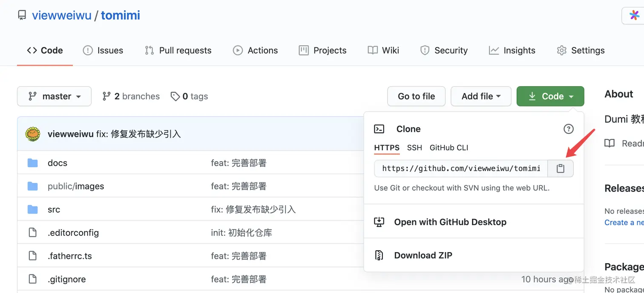The height and width of the screenshot is (293, 644).
Task: Choose Open with GitHub Desktop
Action: (x=474, y=222)
